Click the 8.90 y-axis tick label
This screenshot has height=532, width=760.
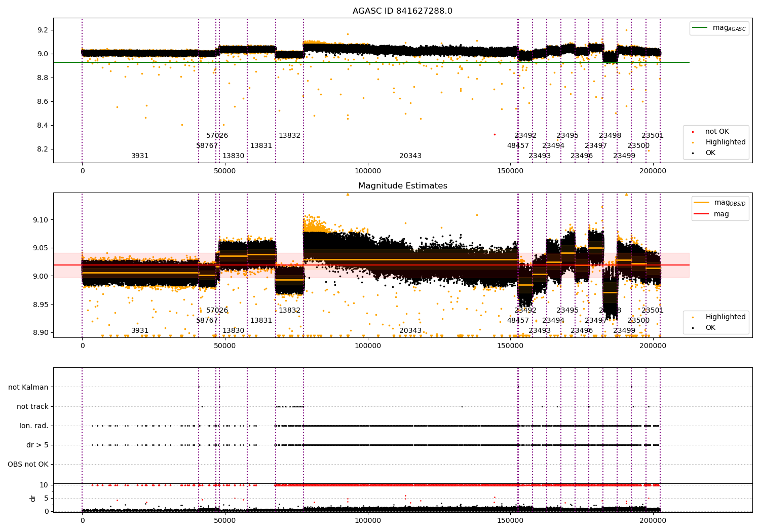tap(41, 333)
